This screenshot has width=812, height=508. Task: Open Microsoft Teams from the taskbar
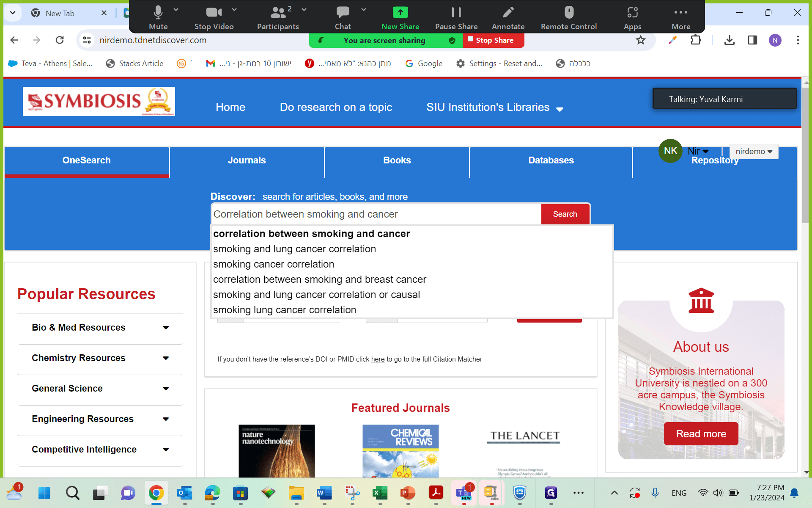(x=464, y=493)
